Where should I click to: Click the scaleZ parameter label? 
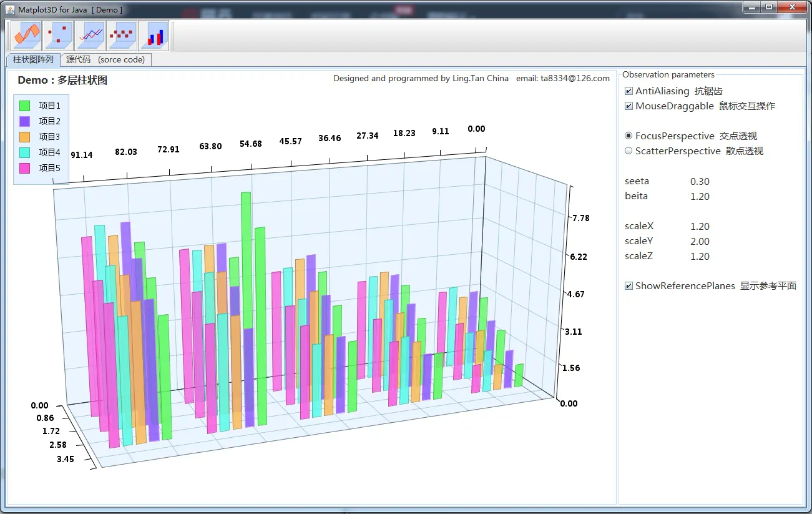[639, 257]
